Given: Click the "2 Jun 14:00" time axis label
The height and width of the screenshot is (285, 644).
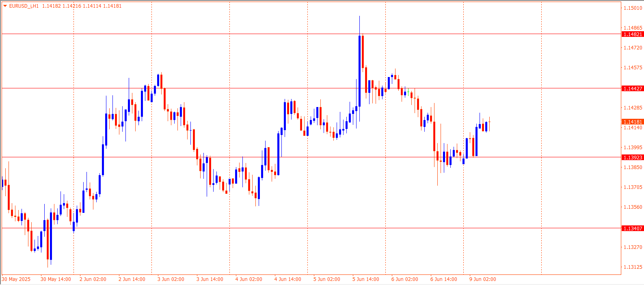Looking at the screenshot, I should click(x=132, y=279).
